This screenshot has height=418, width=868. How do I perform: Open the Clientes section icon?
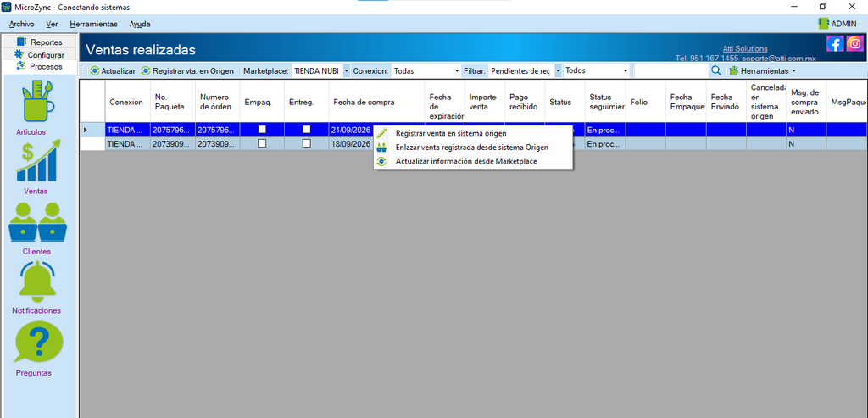37,222
